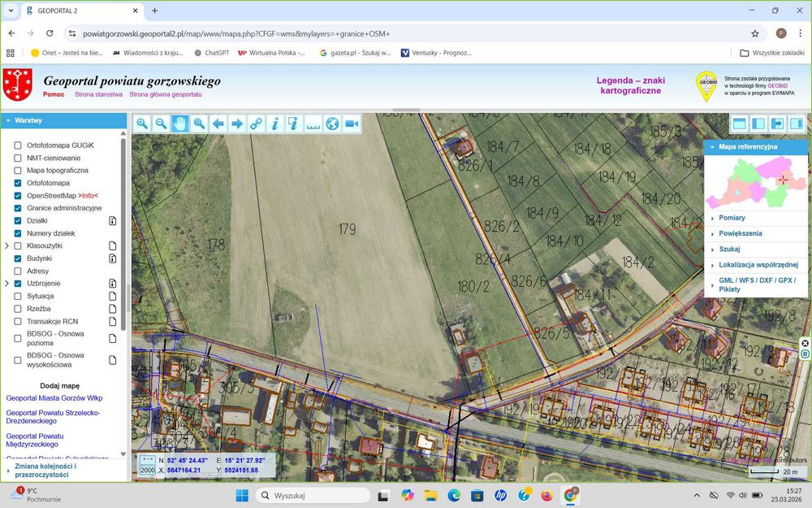Open document icon for BDSOG Osnowa pozioma
The image size is (812, 508).
112,338
